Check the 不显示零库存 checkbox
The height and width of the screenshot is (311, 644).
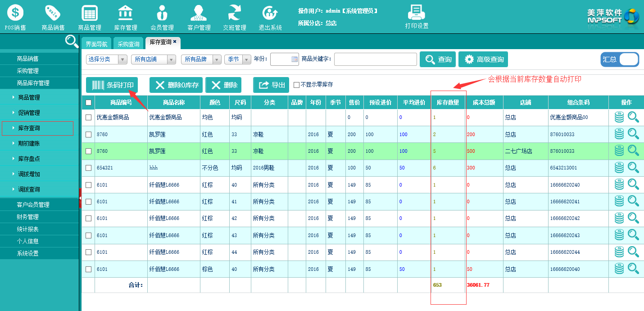[296, 85]
